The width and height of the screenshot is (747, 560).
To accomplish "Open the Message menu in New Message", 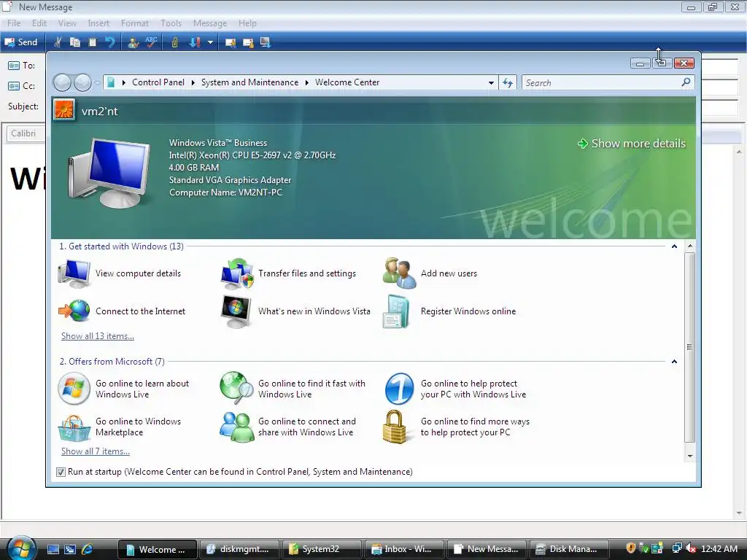I will 210,23.
